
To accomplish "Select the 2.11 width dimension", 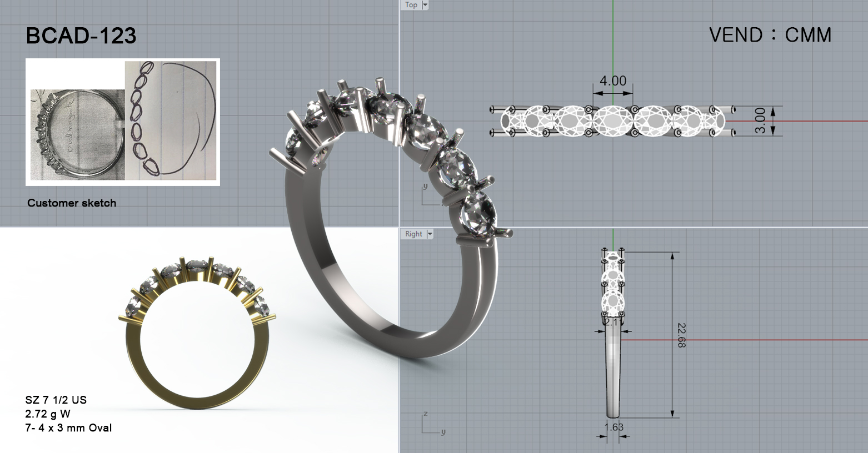I will click(x=613, y=322).
